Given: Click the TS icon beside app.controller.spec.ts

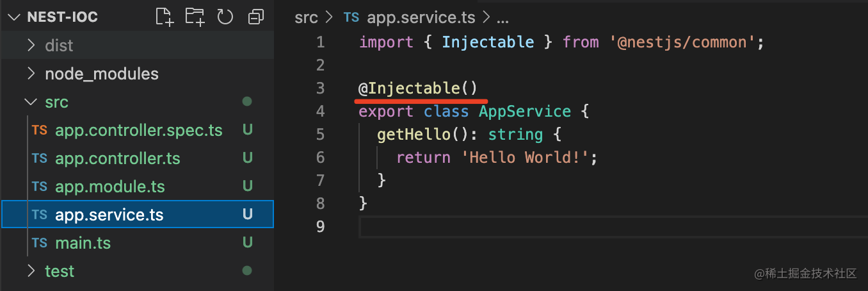Looking at the screenshot, I should pyautogui.click(x=40, y=130).
